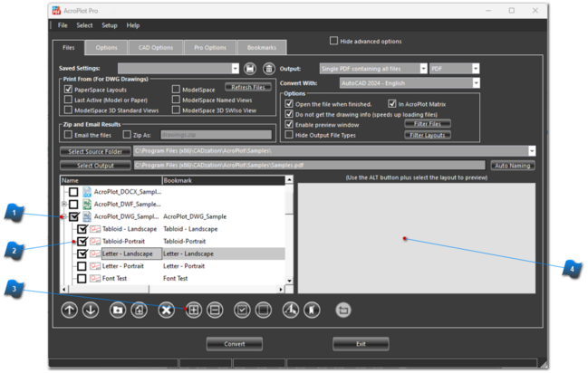Open the source folder path dropdown
The image size is (588, 373).
click(532, 151)
